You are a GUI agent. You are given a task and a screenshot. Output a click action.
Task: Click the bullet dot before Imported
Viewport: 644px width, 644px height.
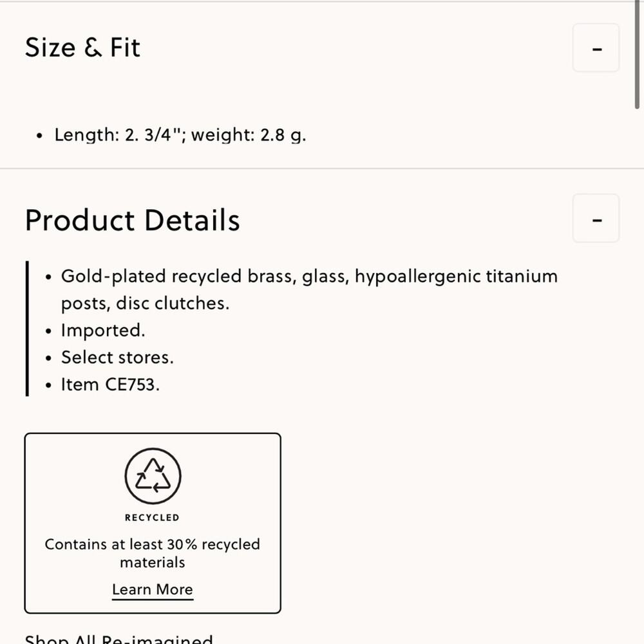48,331
